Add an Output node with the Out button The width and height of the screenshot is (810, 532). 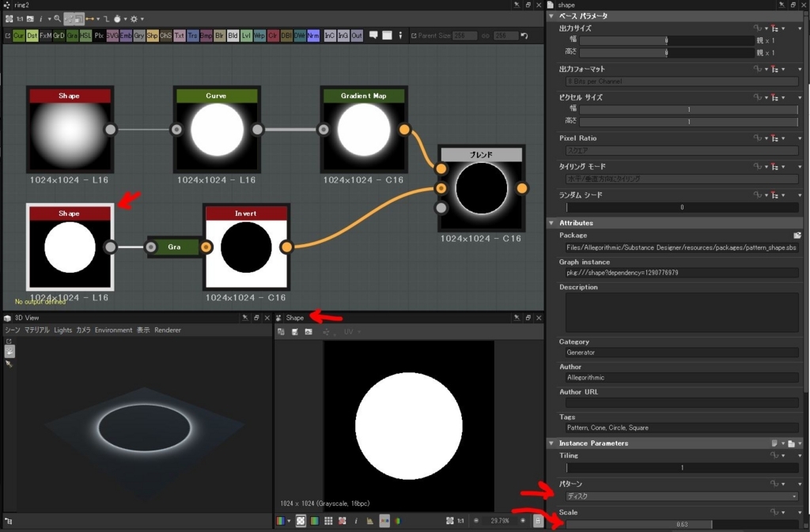[x=357, y=36]
